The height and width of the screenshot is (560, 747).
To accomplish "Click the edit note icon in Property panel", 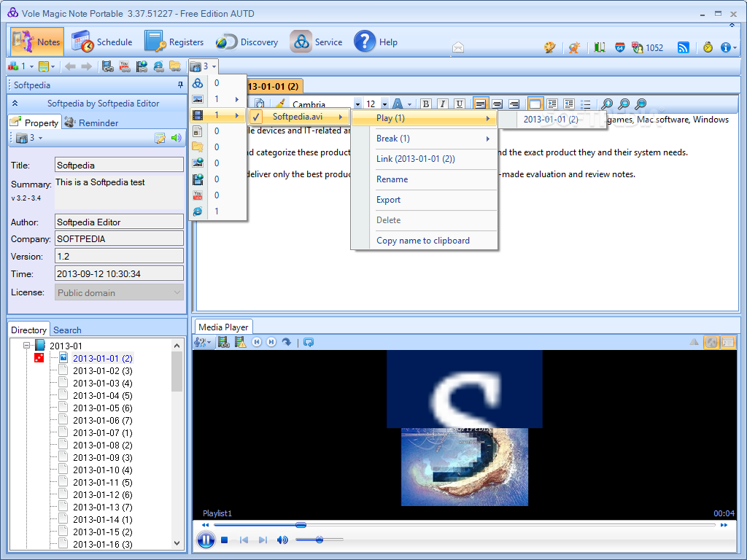I will point(160,138).
